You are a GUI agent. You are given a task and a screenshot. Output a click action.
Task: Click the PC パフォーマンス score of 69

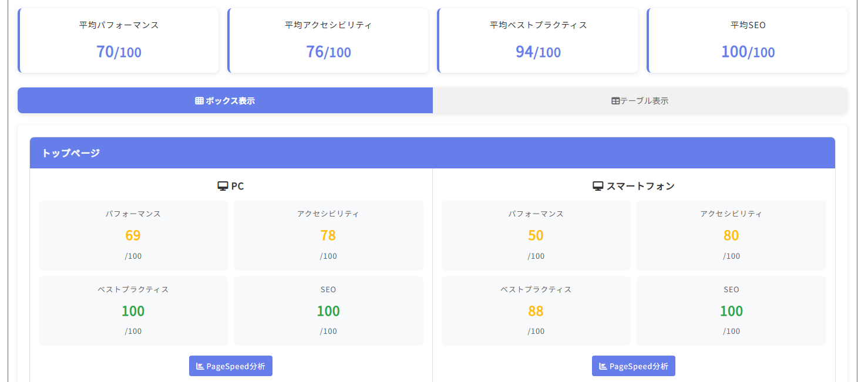[133, 235]
